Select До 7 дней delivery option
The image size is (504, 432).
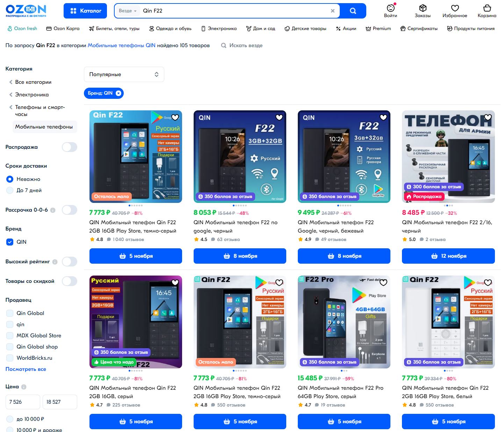(x=10, y=190)
